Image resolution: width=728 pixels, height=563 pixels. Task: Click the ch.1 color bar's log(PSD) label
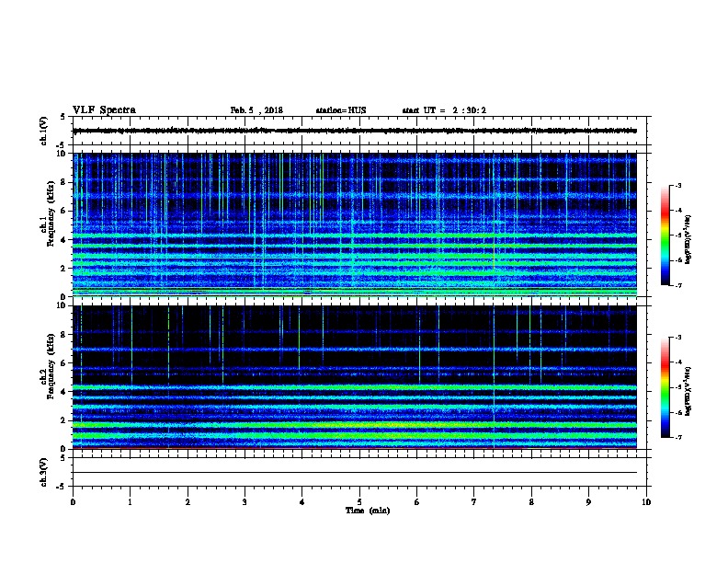(x=688, y=239)
